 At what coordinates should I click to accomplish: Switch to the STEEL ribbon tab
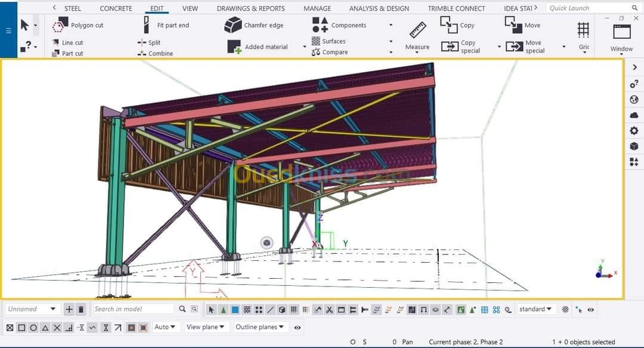point(73,8)
